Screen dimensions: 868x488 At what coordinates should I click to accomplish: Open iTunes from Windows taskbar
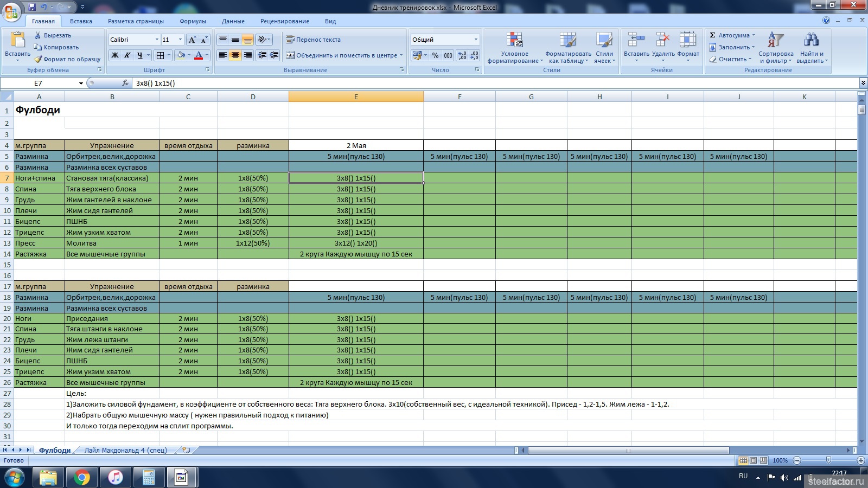pos(115,478)
